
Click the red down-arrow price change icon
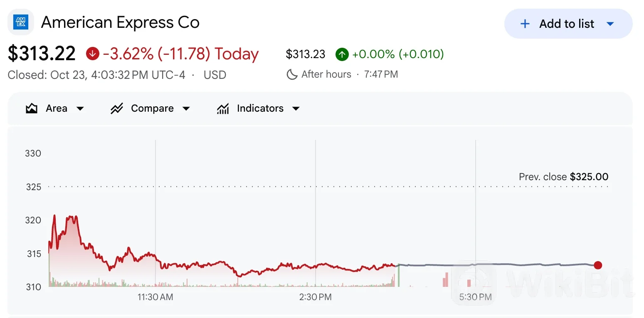pos(92,54)
